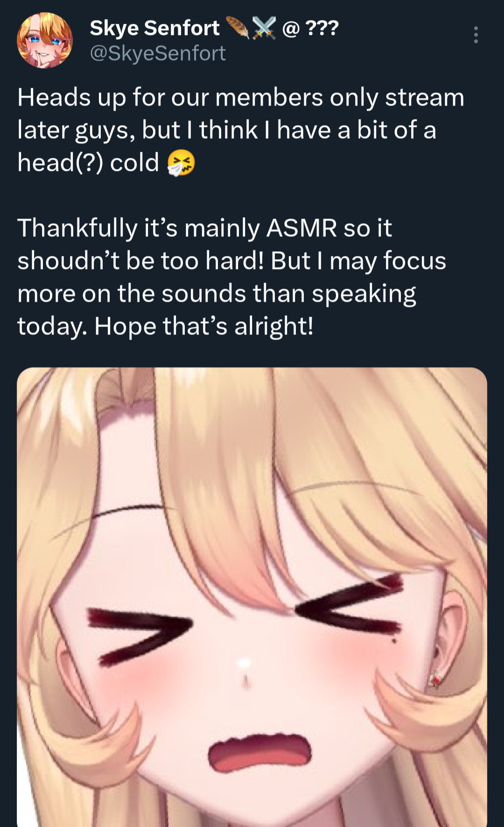Viewport: 504px width, 827px height.
Task: Open the attached anime girl image
Action: pyautogui.click(x=252, y=597)
